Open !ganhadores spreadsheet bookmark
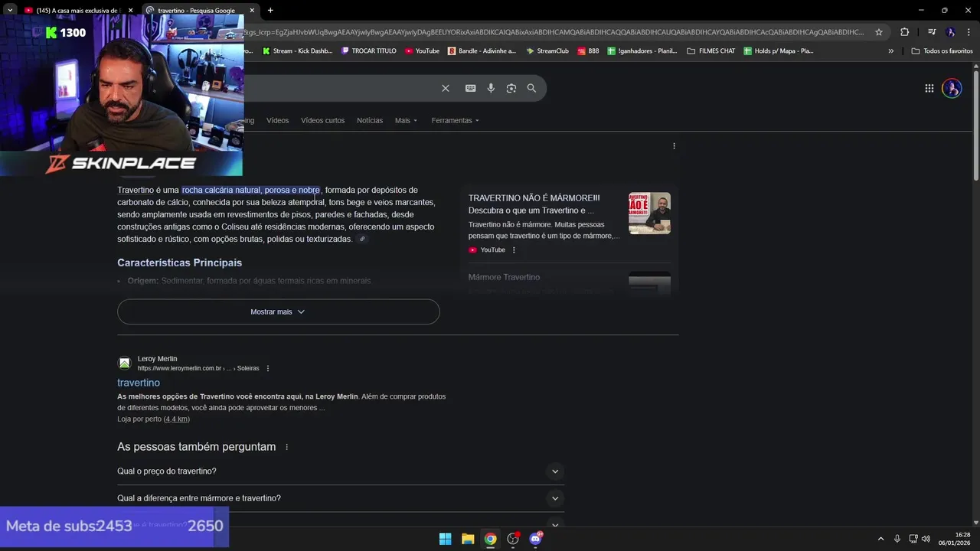This screenshot has height=551, width=980. pyautogui.click(x=642, y=51)
